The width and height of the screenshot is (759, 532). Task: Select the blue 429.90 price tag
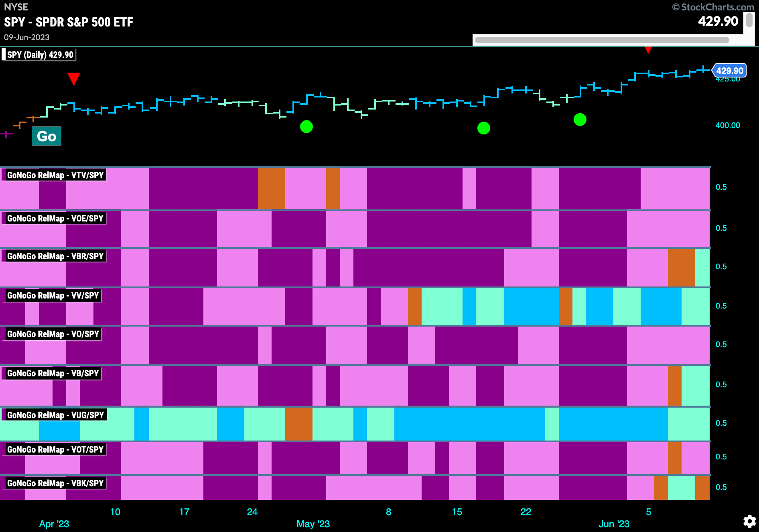tap(729, 71)
